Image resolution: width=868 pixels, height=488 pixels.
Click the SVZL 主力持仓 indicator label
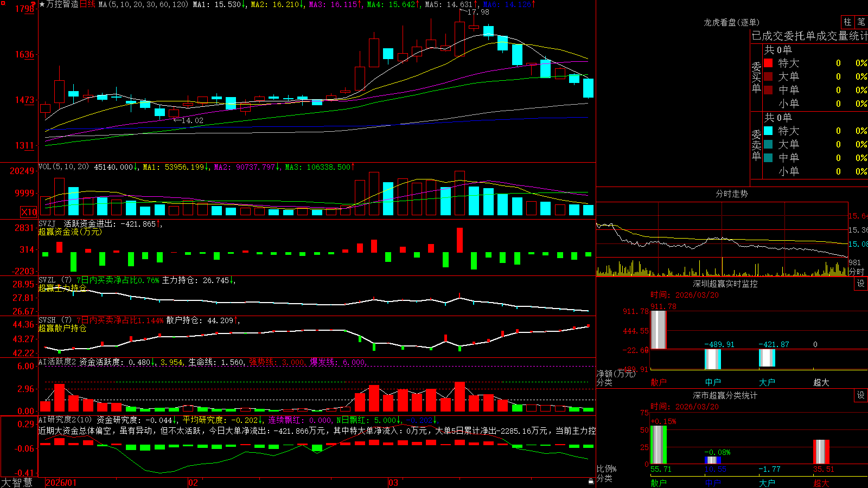[x=54, y=280]
